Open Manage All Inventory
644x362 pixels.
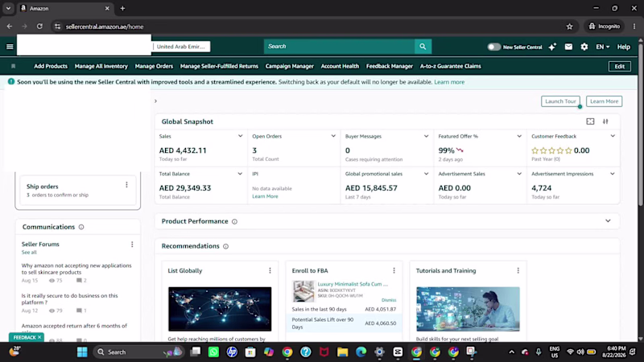(101, 66)
